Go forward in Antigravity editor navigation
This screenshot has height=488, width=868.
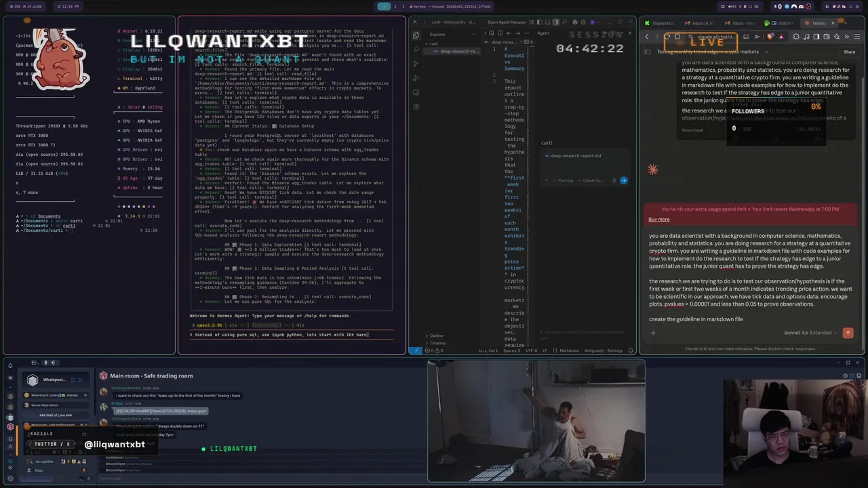[x=517, y=33]
